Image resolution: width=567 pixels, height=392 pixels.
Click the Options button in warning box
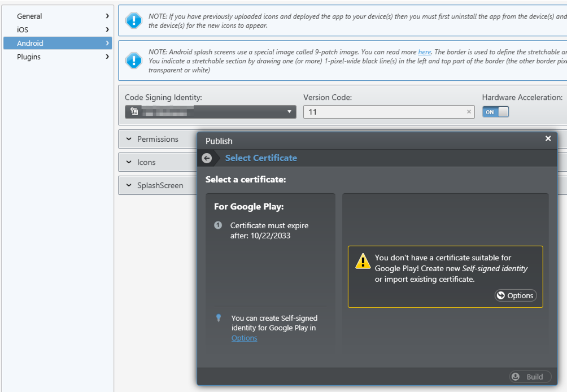click(516, 295)
